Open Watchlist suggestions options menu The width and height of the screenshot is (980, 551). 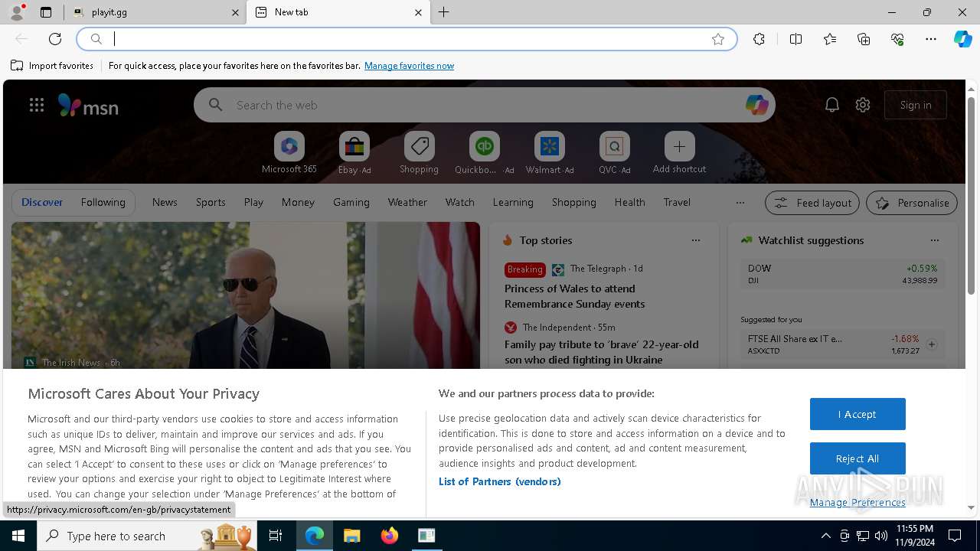tap(935, 240)
